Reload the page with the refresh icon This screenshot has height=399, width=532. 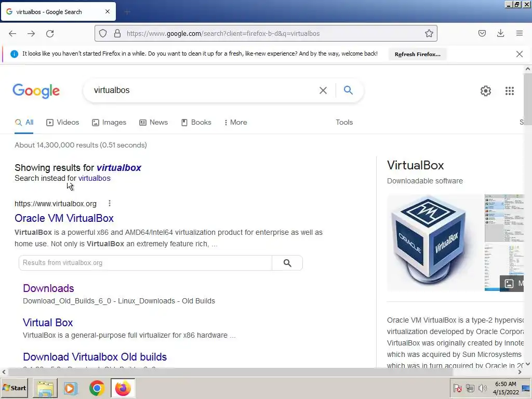(x=50, y=34)
